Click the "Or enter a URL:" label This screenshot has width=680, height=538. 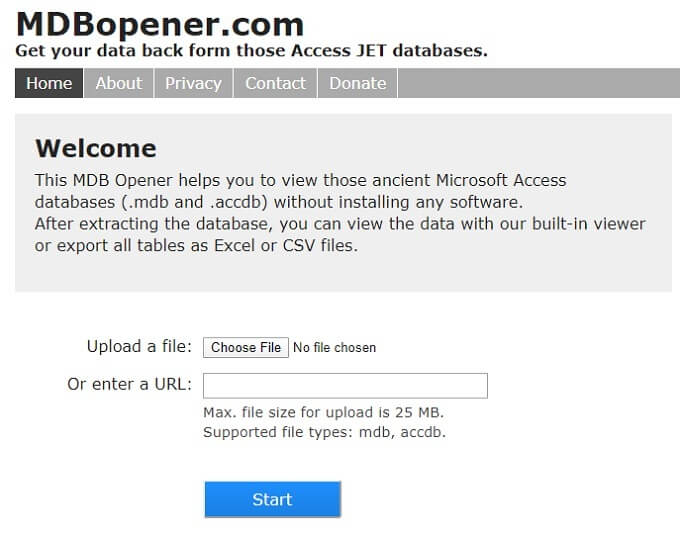pyautogui.click(x=129, y=384)
